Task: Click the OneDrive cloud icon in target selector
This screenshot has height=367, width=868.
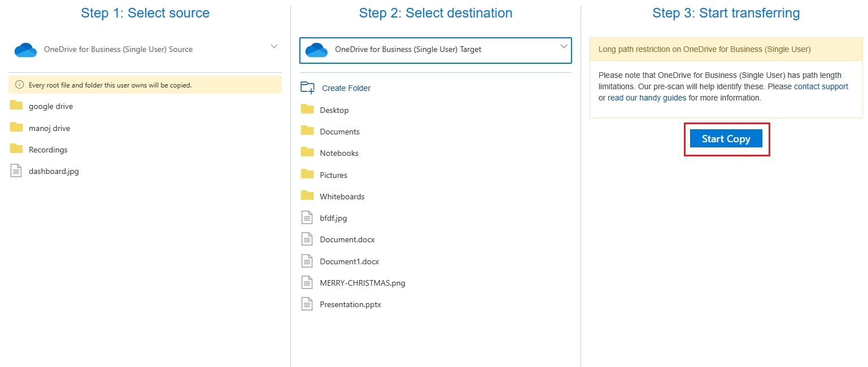Action: click(316, 50)
